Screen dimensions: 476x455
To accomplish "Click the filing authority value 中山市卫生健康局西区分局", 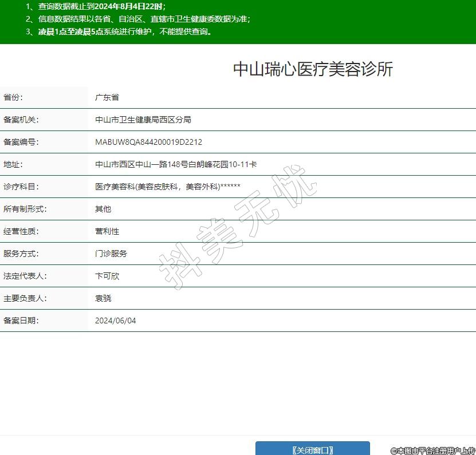I will click(143, 120).
